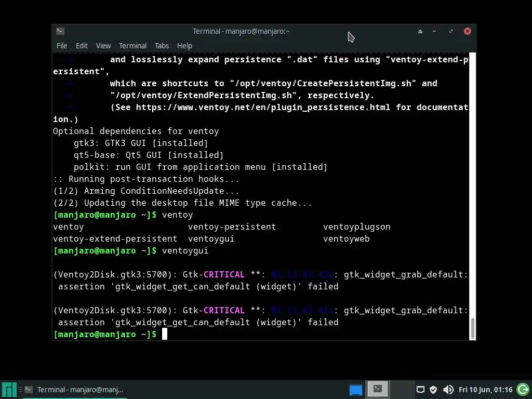This screenshot has width=532, height=399.
Task: Click the clock showing Fri 10 Jun
Action: (x=486, y=390)
